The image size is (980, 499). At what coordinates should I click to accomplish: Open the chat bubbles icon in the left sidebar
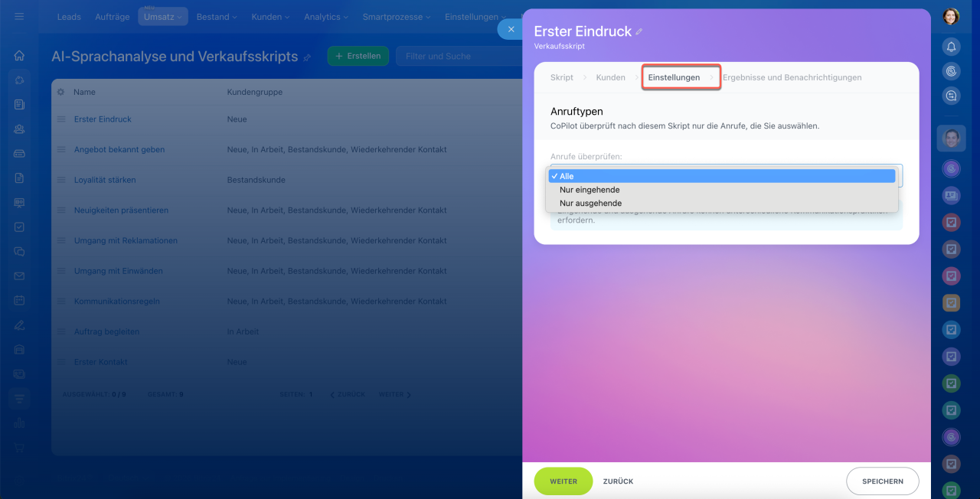pos(19,252)
